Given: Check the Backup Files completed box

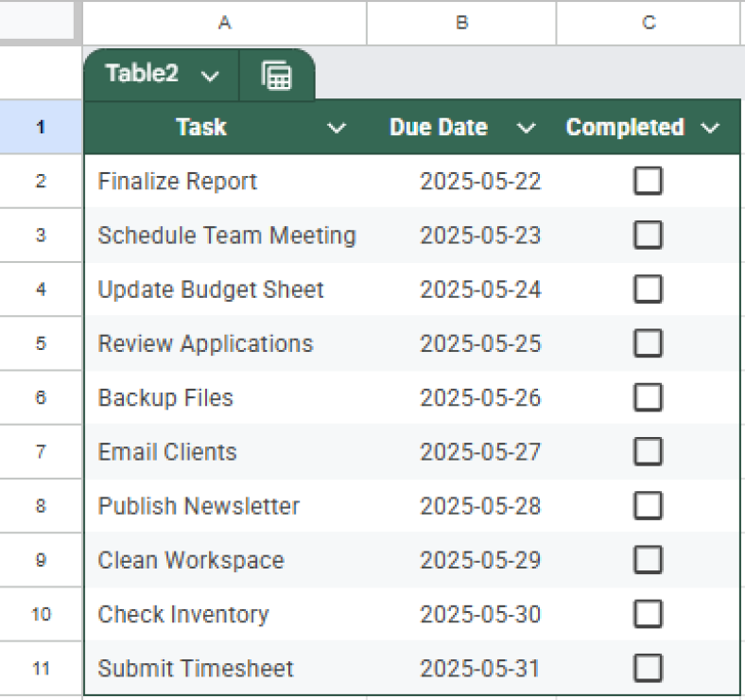Looking at the screenshot, I should [x=648, y=397].
